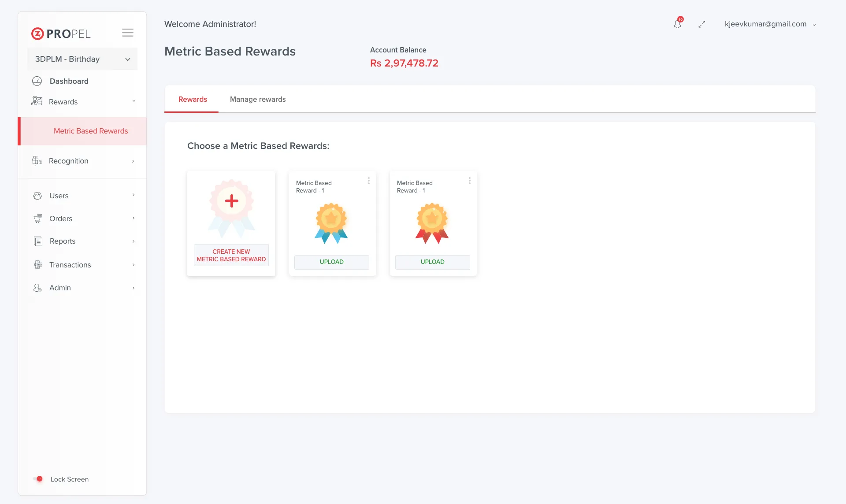
Task: Click the Transactions icon in sidebar
Action: click(x=38, y=265)
